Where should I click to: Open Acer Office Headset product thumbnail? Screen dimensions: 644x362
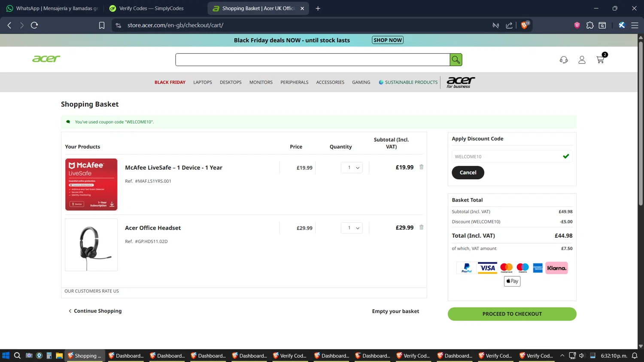91,245
